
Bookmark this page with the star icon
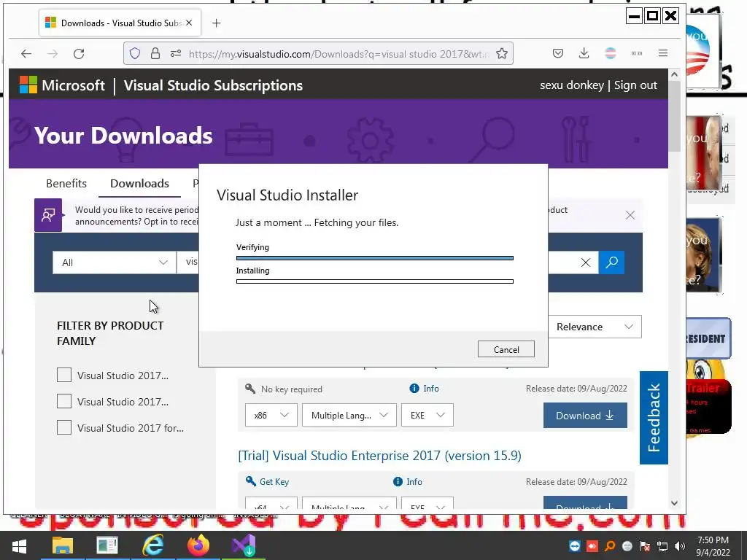point(502,53)
